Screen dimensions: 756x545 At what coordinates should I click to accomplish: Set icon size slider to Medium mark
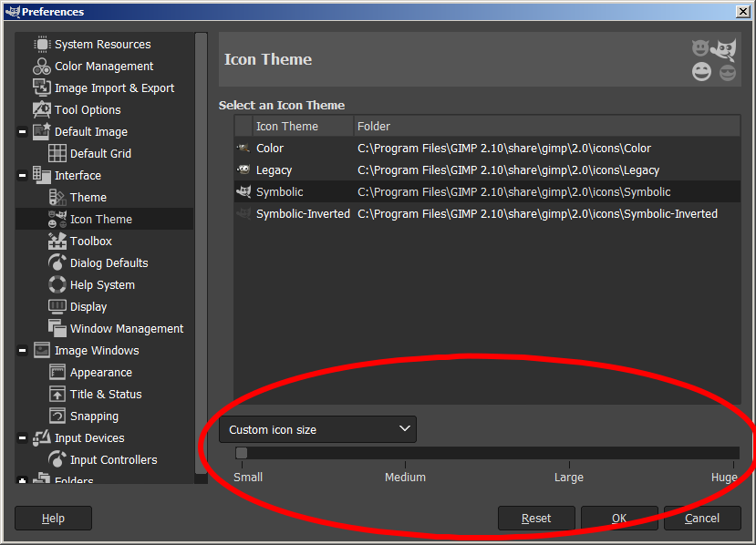[406, 453]
